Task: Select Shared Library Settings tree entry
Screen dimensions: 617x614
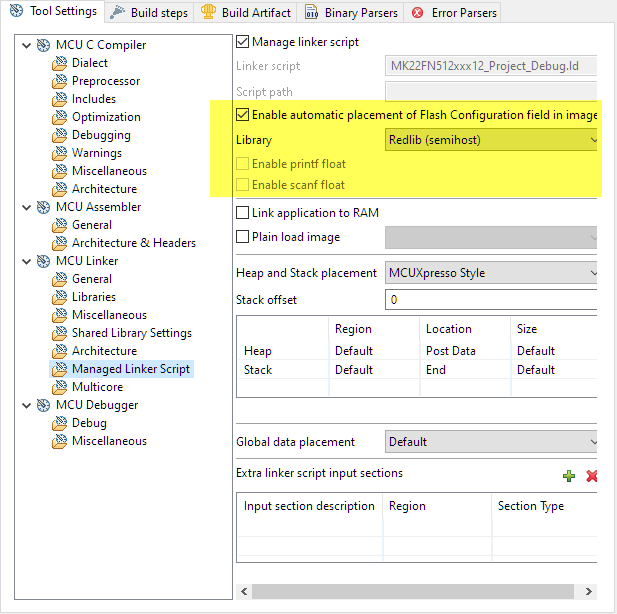Action: tap(131, 333)
